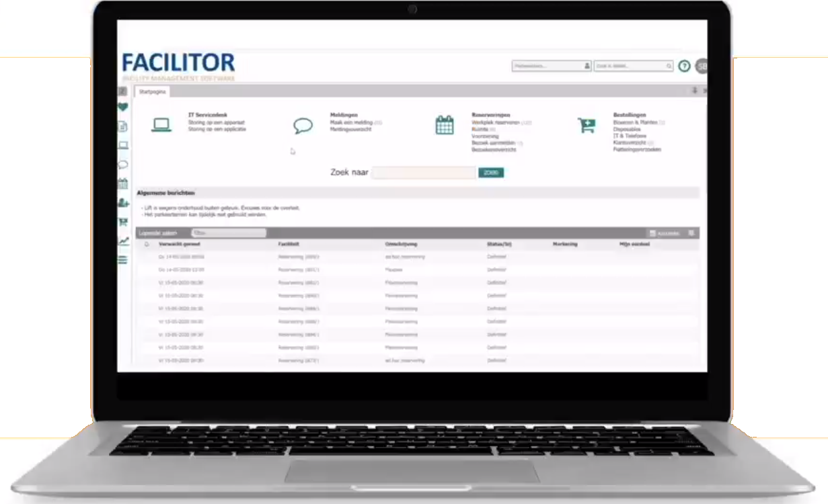Click the magnifier in the title search field
Screen dimensions: 828x504
click(669, 66)
